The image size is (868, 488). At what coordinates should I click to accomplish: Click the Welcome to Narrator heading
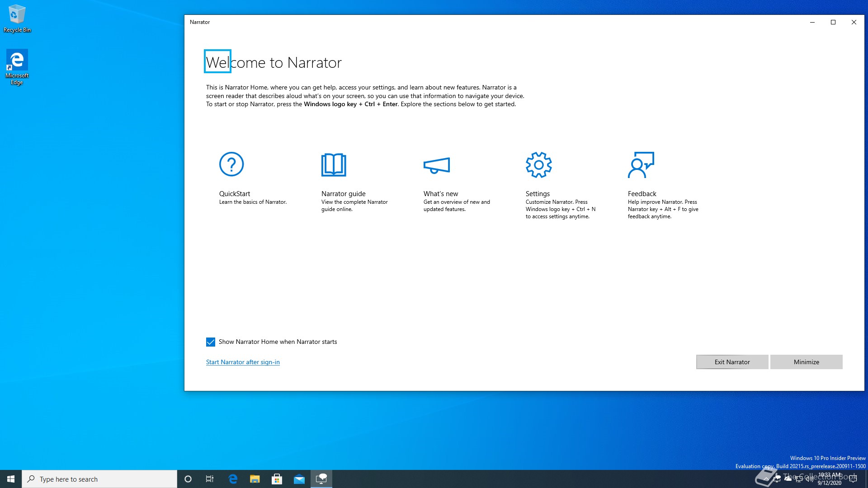[274, 62]
